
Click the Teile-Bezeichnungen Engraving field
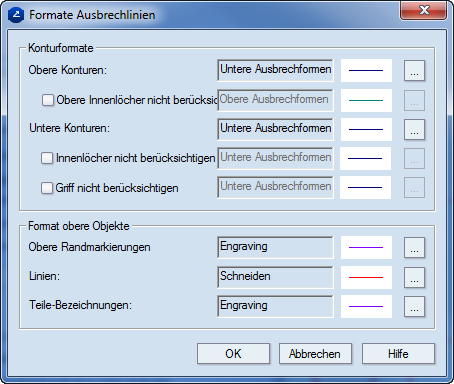pyautogui.click(x=275, y=306)
